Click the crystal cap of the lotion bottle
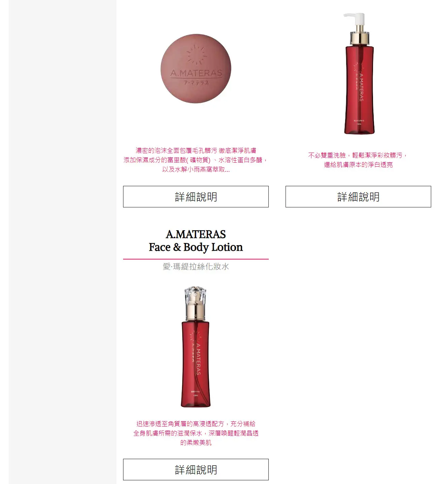Viewport: 448px width, 484px height. [x=195, y=294]
